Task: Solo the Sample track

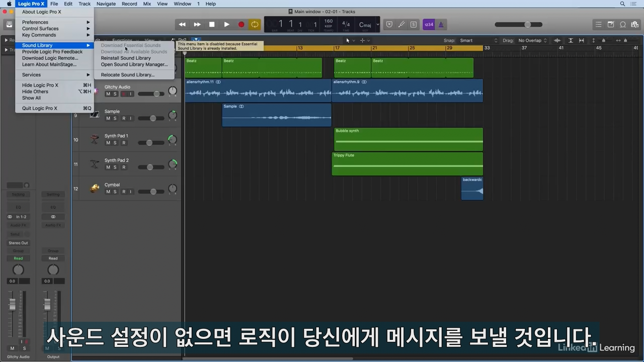Action: 115,119
